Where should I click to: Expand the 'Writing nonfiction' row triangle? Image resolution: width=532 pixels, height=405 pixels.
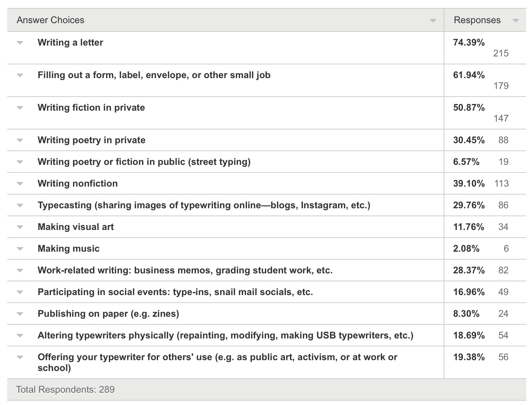tap(19, 183)
